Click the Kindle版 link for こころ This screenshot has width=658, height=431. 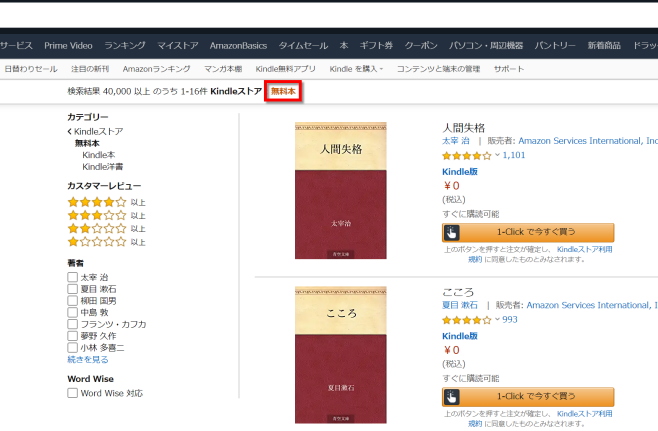(x=460, y=336)
